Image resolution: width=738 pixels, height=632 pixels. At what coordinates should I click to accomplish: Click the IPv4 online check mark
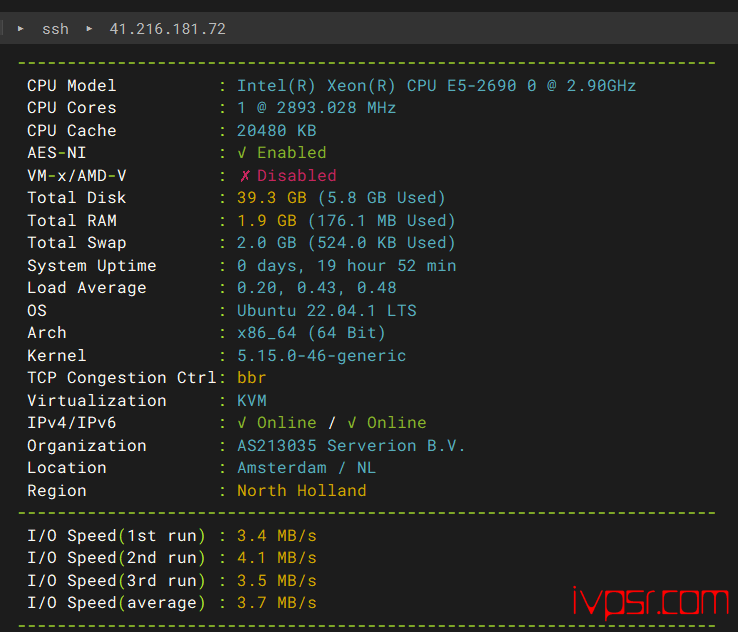tap(242, 423)
